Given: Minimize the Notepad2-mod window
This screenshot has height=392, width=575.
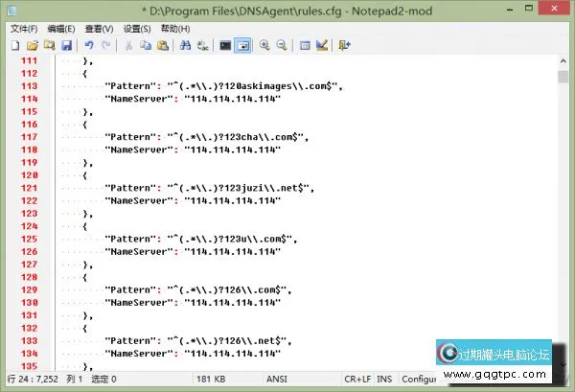Looking at the screenshot, I should (x=510, y=10).
